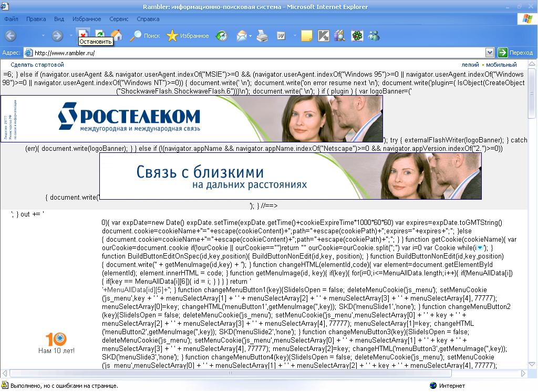Image resolution: width=538 pixels, height=392 pixels.
Task: Follow the мобильный version link
Action: click(x=501, y=65)
